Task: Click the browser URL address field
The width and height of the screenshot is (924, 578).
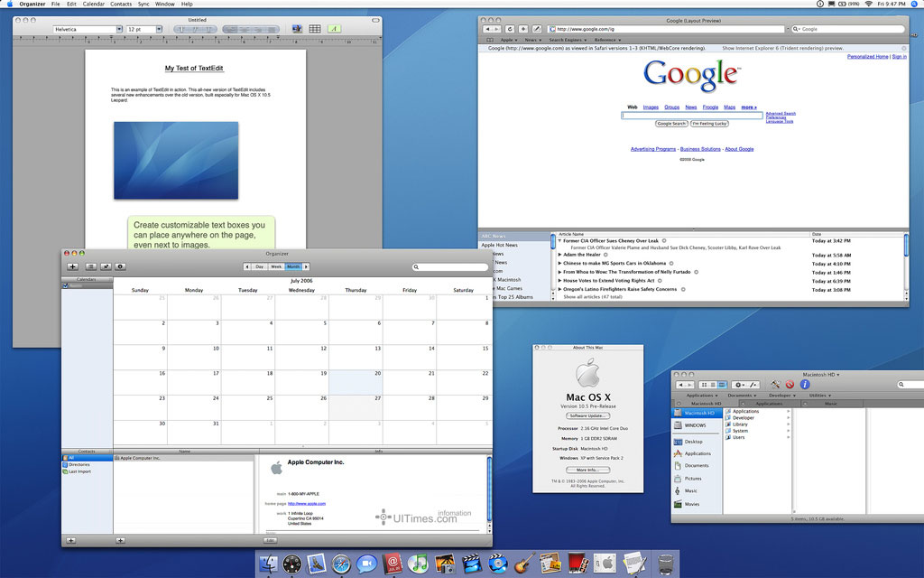Action: tap(667, 29)
